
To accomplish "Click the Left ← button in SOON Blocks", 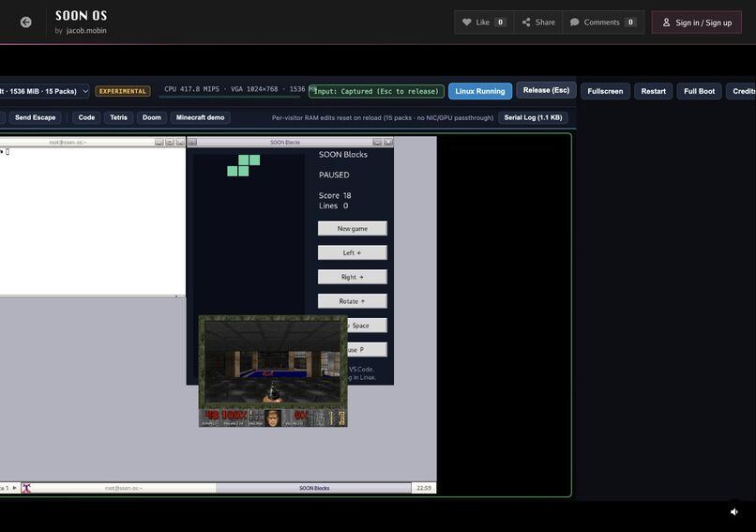I will click(x=353, y=252).
